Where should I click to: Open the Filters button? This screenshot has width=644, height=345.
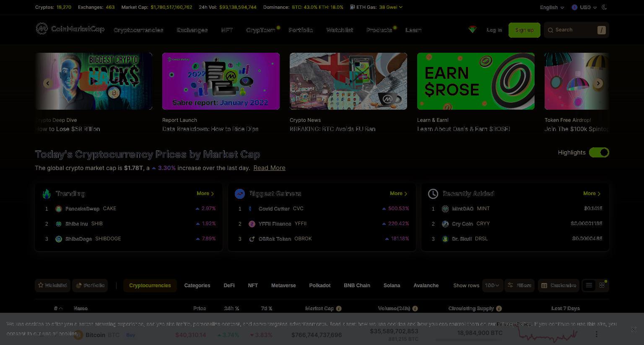coord(519,286)
